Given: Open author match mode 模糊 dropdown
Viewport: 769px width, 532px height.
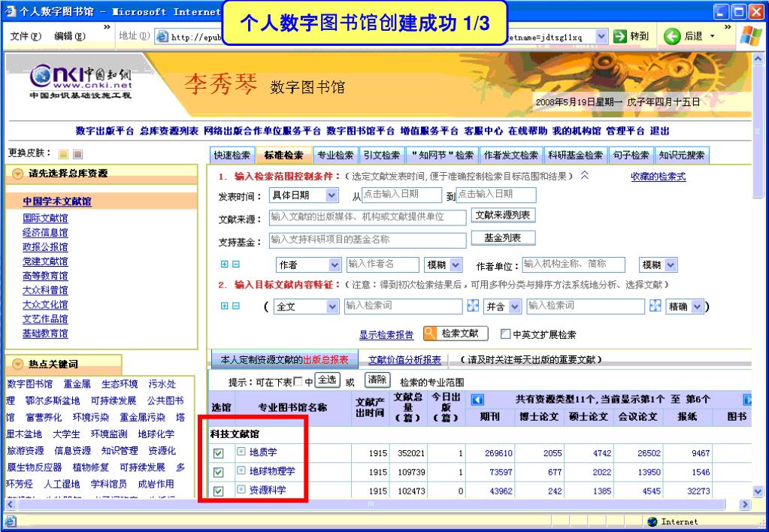Looking at the screenshot, I should [456, 264].
